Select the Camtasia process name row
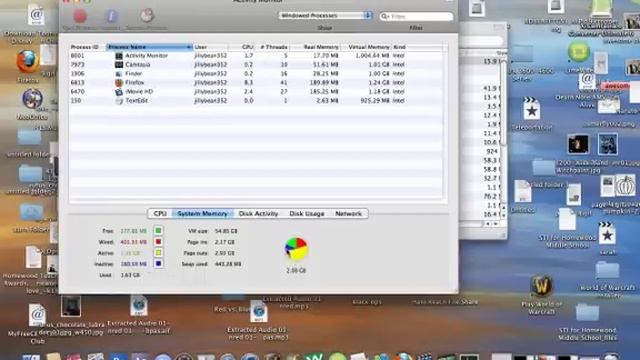The width and height of the screenshot is (640, 360). coord(138,64)
